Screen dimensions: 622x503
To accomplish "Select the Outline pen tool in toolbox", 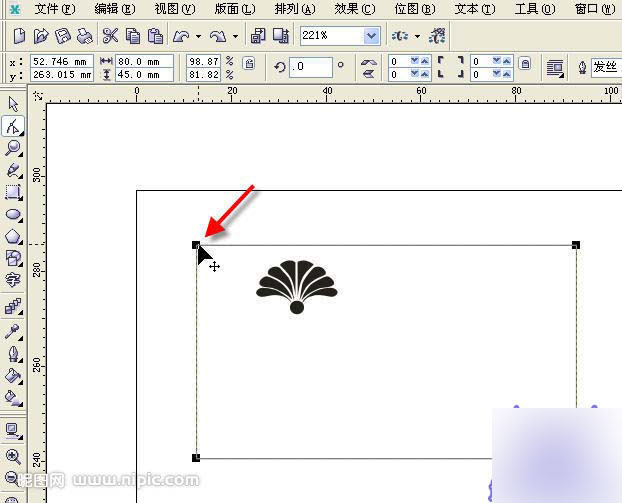I will tap(13, 354).
